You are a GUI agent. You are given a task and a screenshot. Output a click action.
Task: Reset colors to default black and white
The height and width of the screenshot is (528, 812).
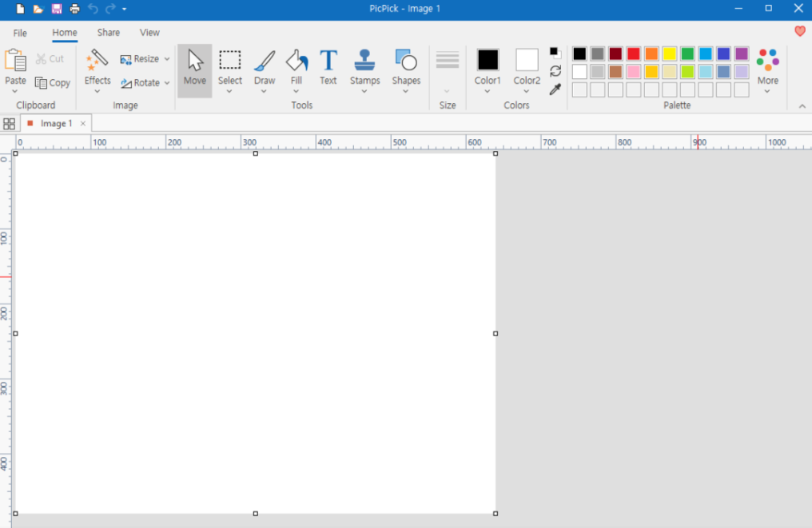click(x=555, y=53)
